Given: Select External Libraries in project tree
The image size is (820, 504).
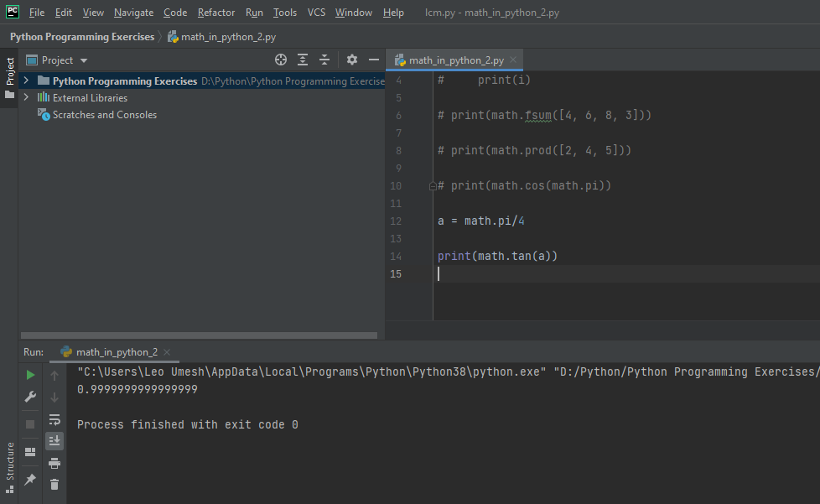Looking at the screenshot, I should (x=90, y=98).
